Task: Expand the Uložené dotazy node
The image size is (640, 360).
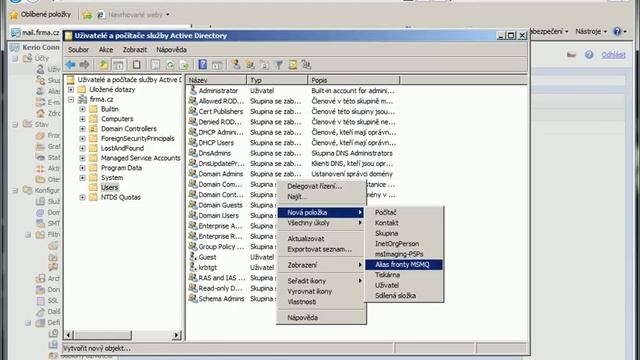Action: 71,89
